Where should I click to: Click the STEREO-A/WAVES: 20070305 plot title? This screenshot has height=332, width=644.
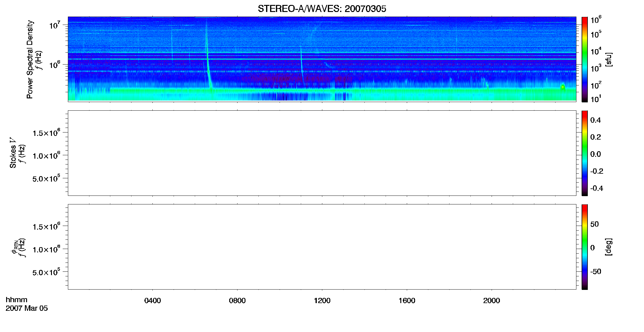pyautogui.click(x=322, y=9)
